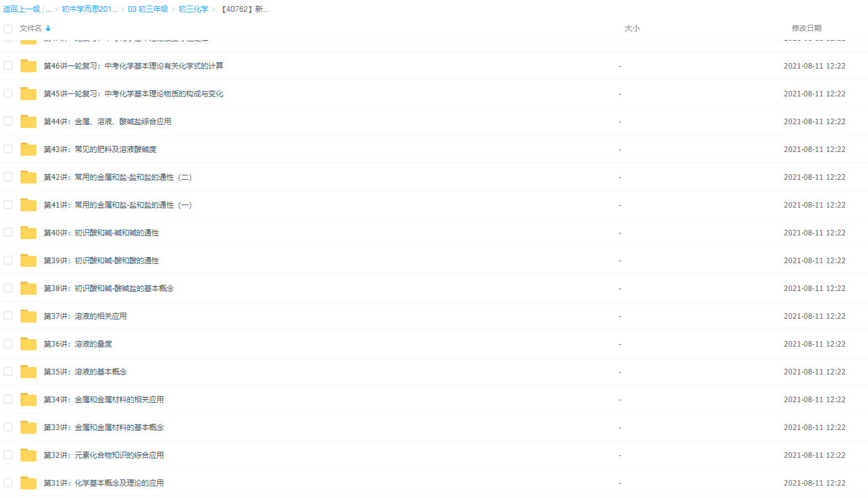
Task: Sort files by 修改日期 column
Action: [806, 28]
